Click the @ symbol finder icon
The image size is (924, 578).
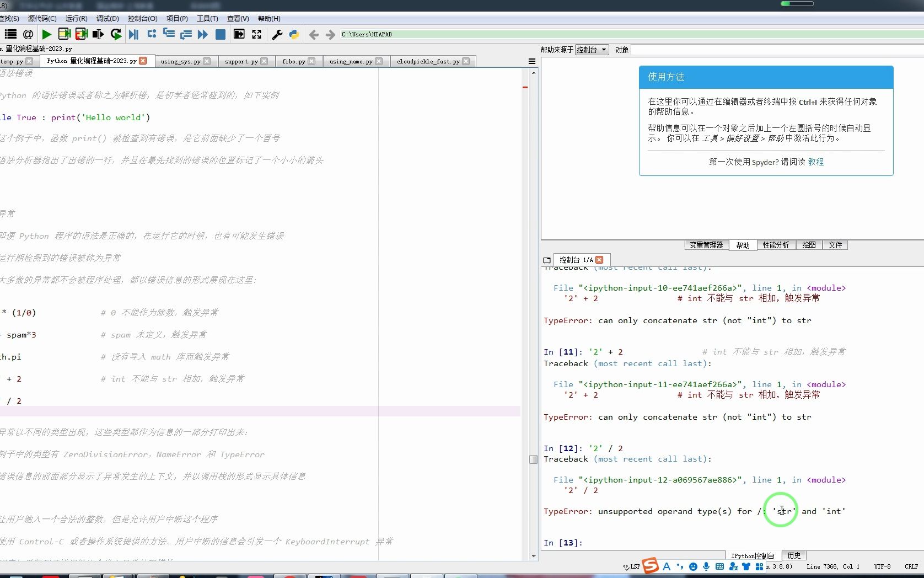[28, 34]
